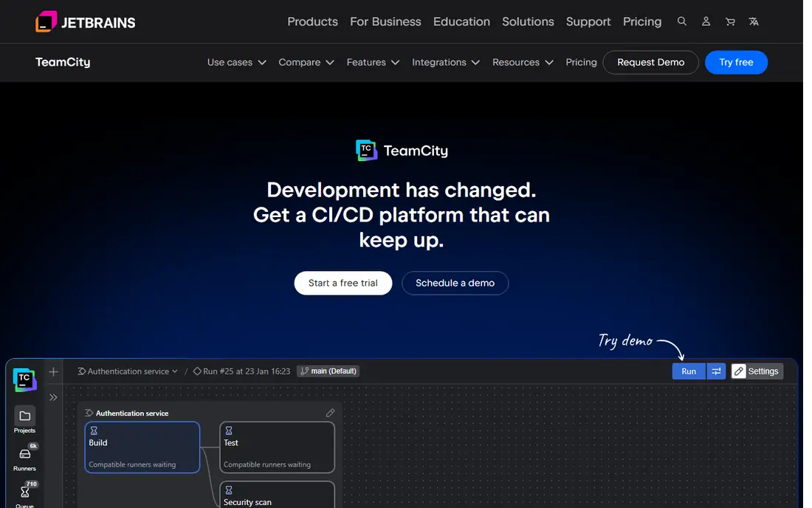Open Runners icon in demo sidebar
Viewport: 812px width, 508px height.
click(x=24, y=454)
